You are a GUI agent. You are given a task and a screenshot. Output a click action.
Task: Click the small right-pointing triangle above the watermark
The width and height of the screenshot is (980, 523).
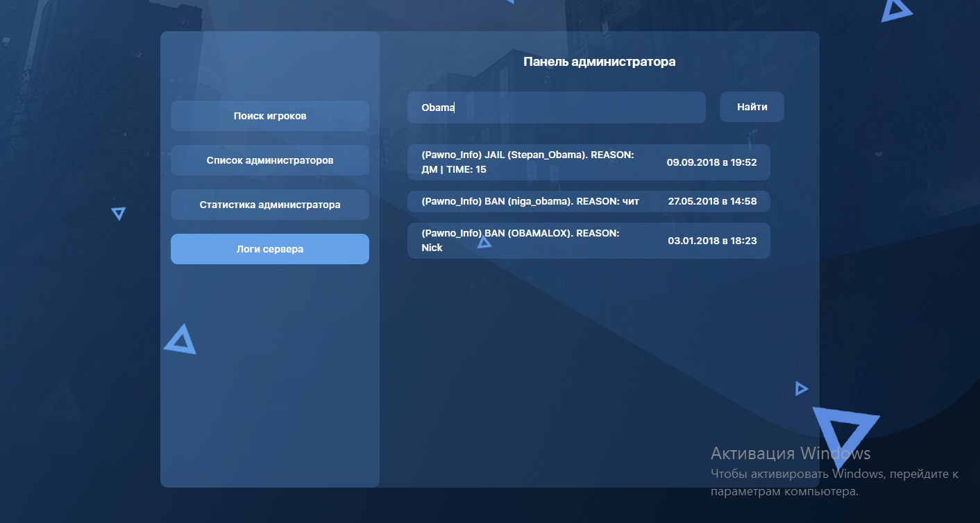click(801, 388)
